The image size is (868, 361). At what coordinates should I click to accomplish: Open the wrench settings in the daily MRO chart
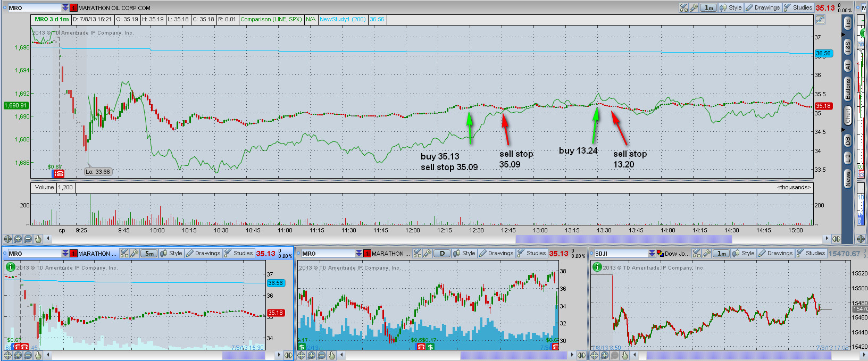(428, 254)
